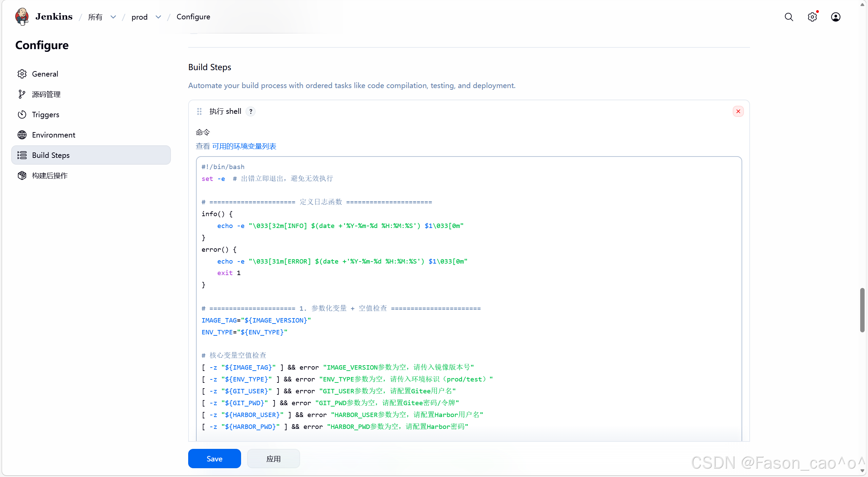Expand the prod breadcrumb dropdown chevron
868x477 pixels.
pyautogui.click(x=158, y=17)
